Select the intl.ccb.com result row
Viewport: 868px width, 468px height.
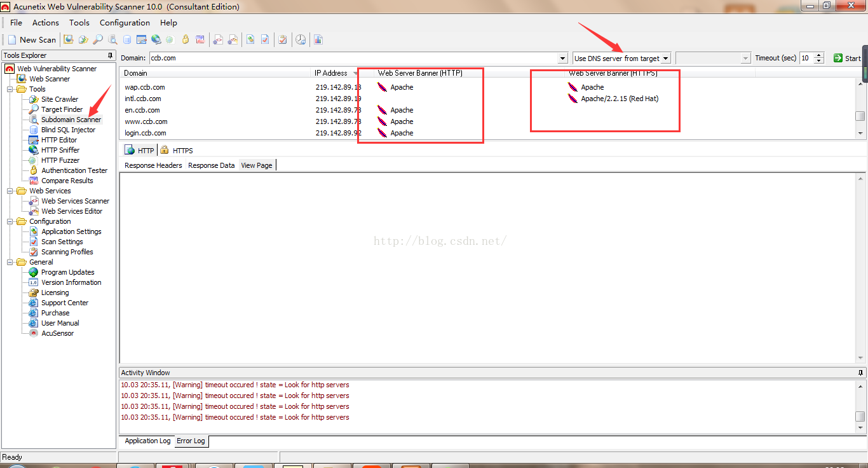[487, 99]
